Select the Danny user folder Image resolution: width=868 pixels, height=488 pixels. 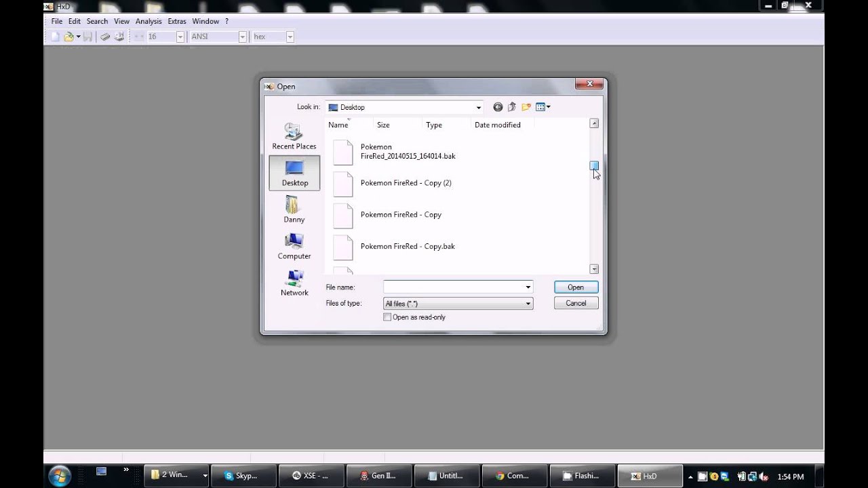point(294,209)
